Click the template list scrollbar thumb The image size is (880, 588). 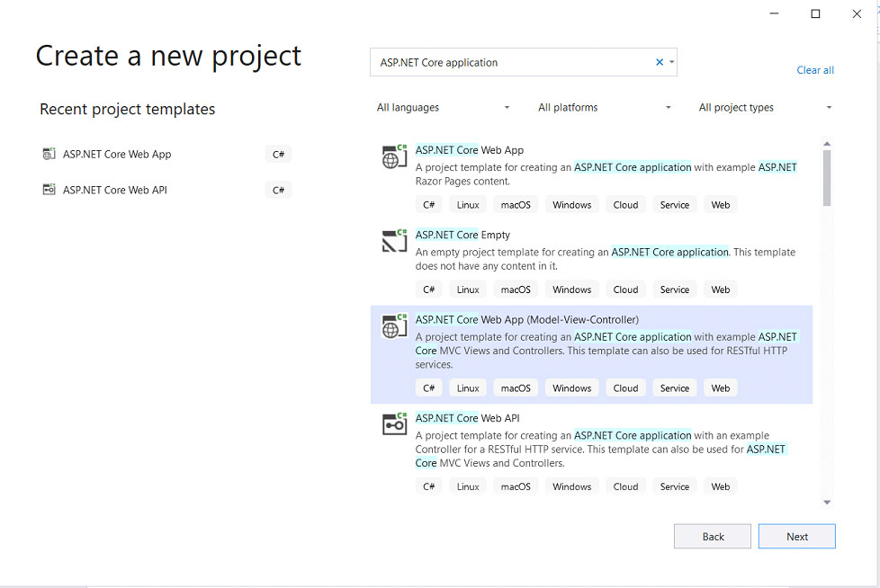tap(827, 178)
